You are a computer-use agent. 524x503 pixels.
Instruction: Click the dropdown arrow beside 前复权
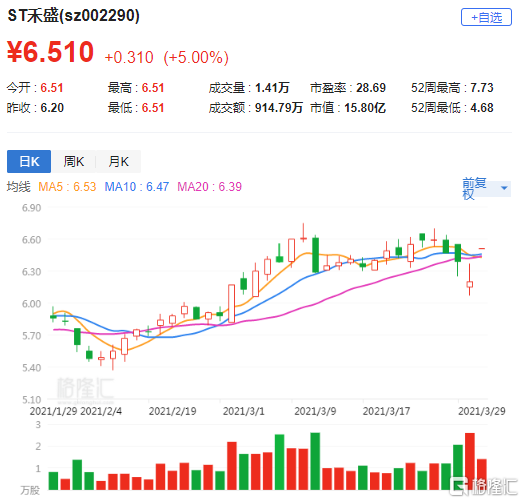[x=504, y=188]
